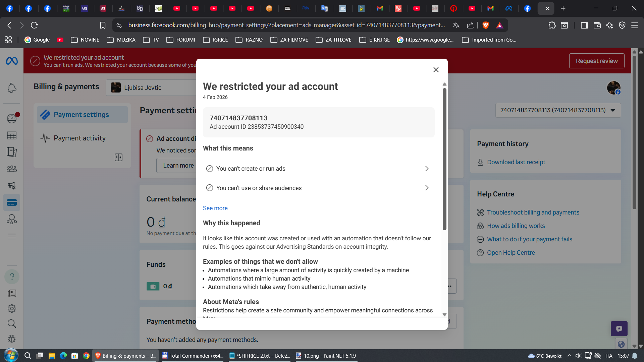This screenshot has width=644, height=362.
Task: Expand the ad account selector dropdown
Action: pos(558,110)
